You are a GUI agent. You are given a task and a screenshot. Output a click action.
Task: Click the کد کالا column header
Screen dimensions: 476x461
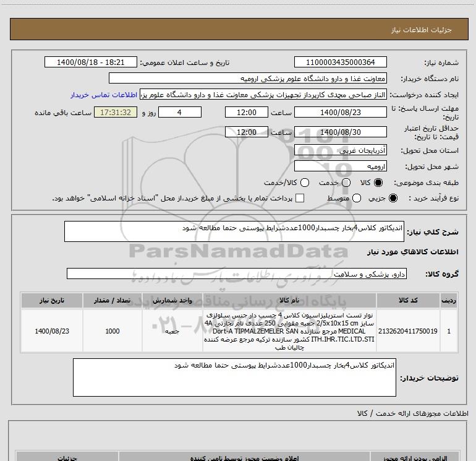[408, 300]
